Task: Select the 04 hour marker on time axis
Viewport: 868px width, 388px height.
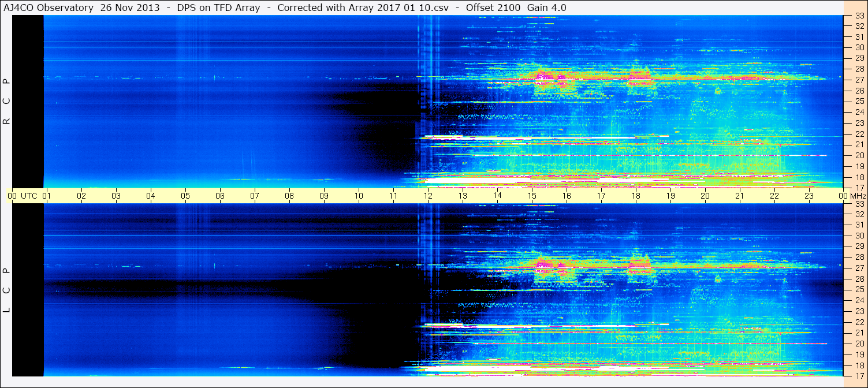Action: [151, 196]
